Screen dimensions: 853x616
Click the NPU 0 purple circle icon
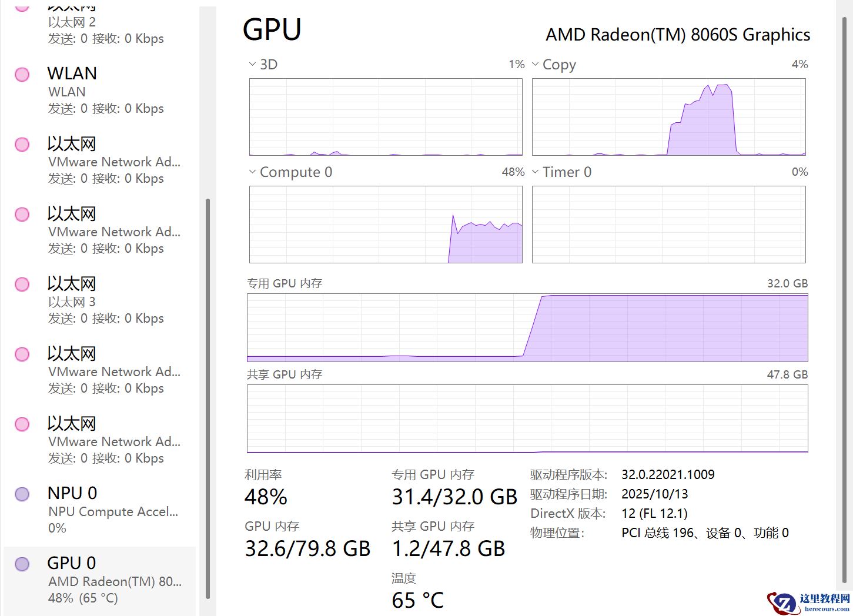[22, 494]
